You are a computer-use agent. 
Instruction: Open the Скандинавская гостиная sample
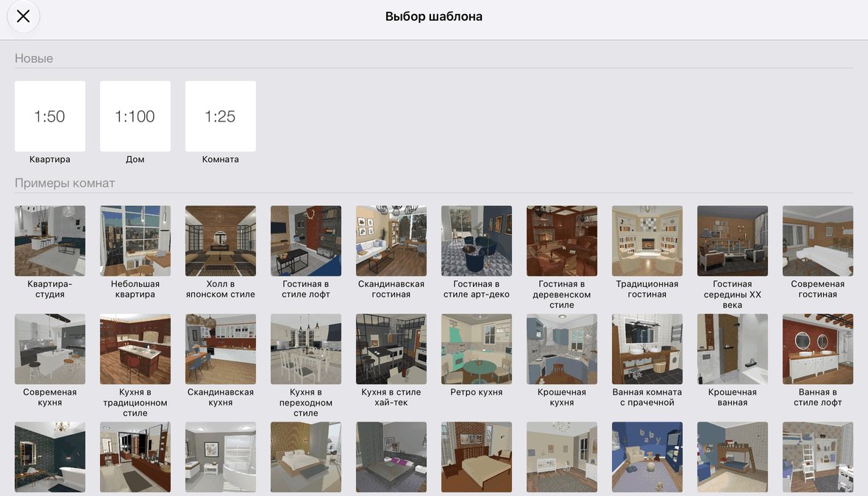click(x=391, y=241)
